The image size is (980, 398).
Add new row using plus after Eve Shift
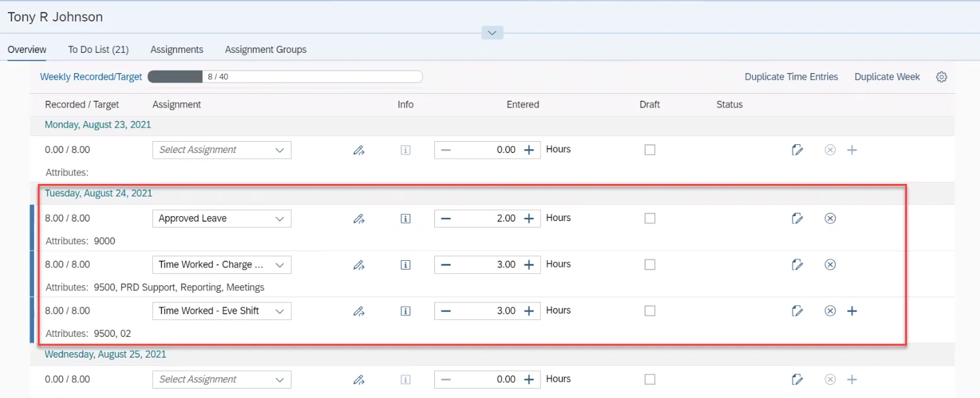click(852, 310)
